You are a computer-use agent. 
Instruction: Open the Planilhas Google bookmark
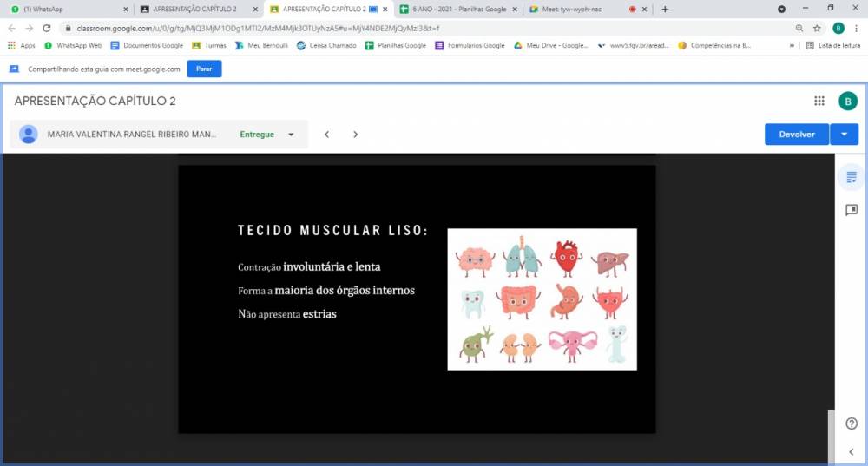click(x=396, y=45)
